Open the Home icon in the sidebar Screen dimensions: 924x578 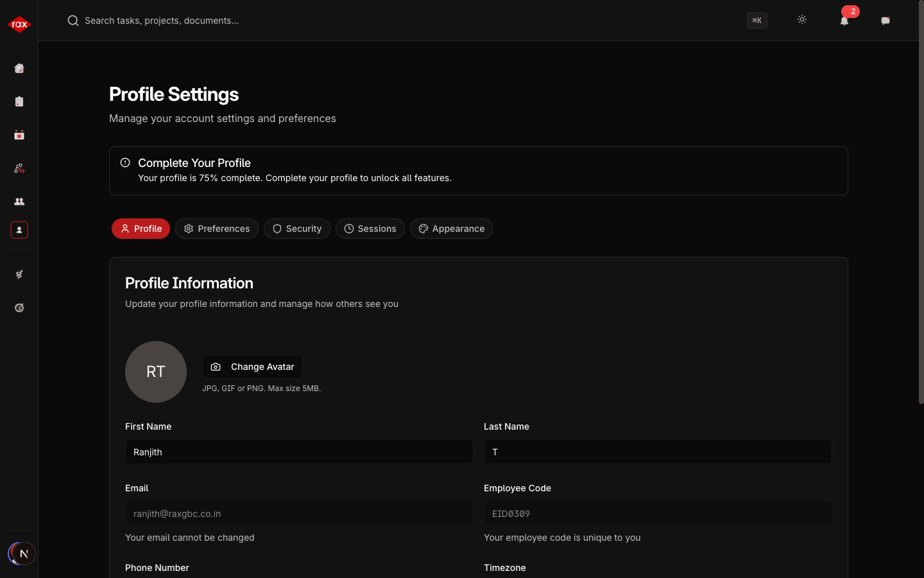(19, 68)
